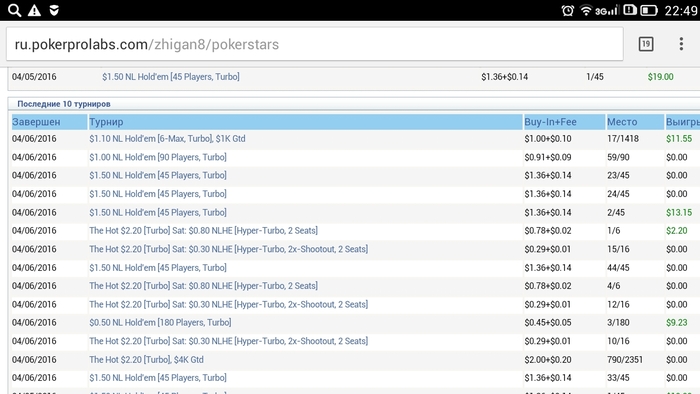
Task: Open The Hot $2.20 Sat $0.80 with place 1/6
Action: point(203,231)
